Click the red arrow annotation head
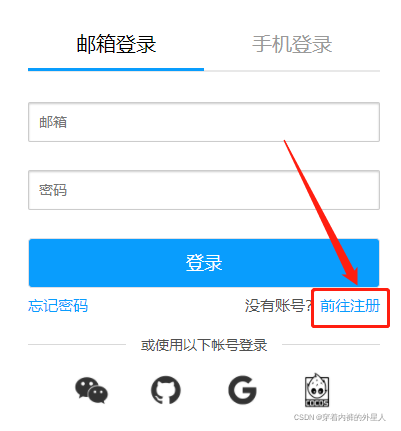This screenshot has height=431, width=401. (352, 275)
